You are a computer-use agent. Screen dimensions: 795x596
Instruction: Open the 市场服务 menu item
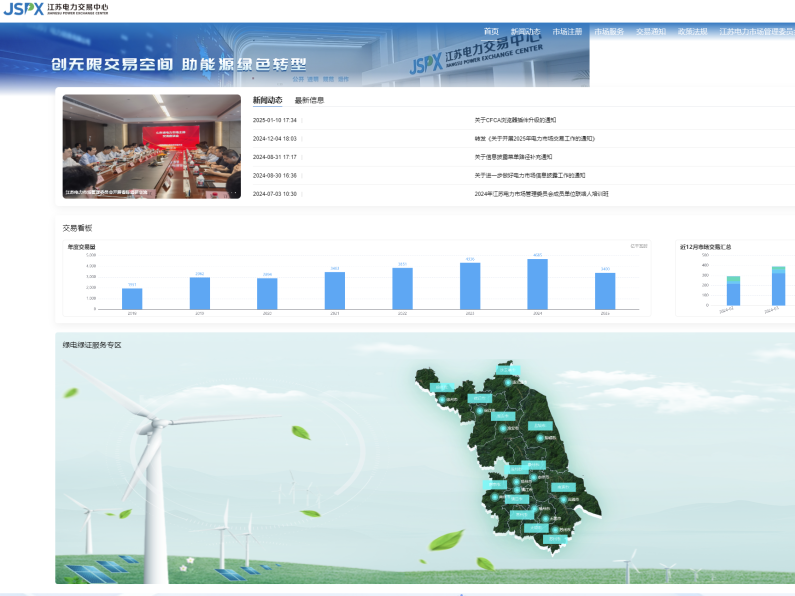pos(609,32)
